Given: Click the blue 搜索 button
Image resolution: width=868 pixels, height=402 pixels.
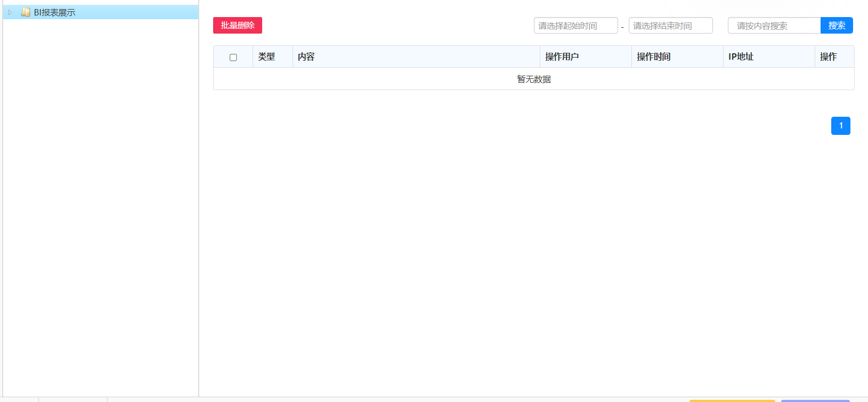Looking at the screenshot, I should [x=837, y=26].
